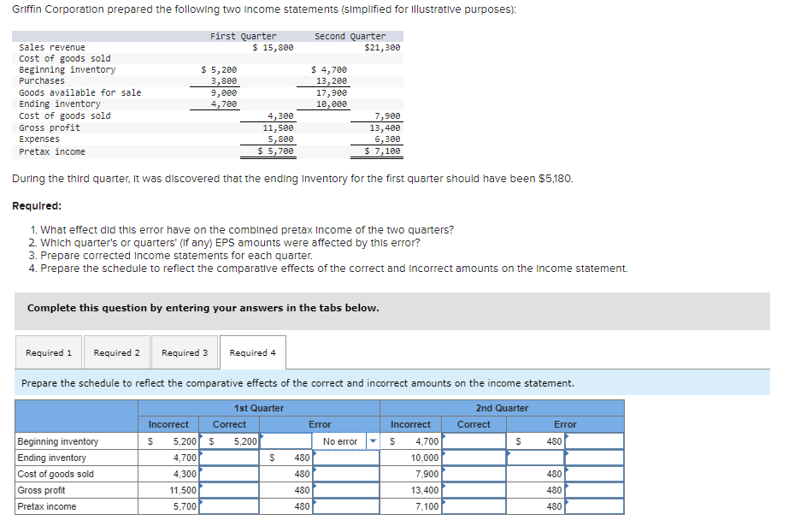Click the $480 Error value beside 2nd Quarter Beginning inventory
Image resolution: width=812 pixels, height=520 pixels.
pos(533,440)
